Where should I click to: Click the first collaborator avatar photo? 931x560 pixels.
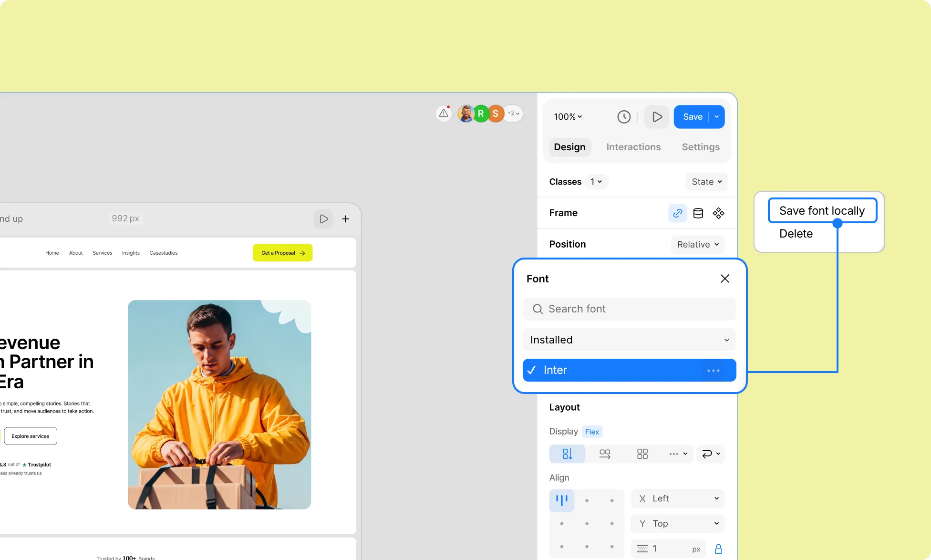(465, 114)
